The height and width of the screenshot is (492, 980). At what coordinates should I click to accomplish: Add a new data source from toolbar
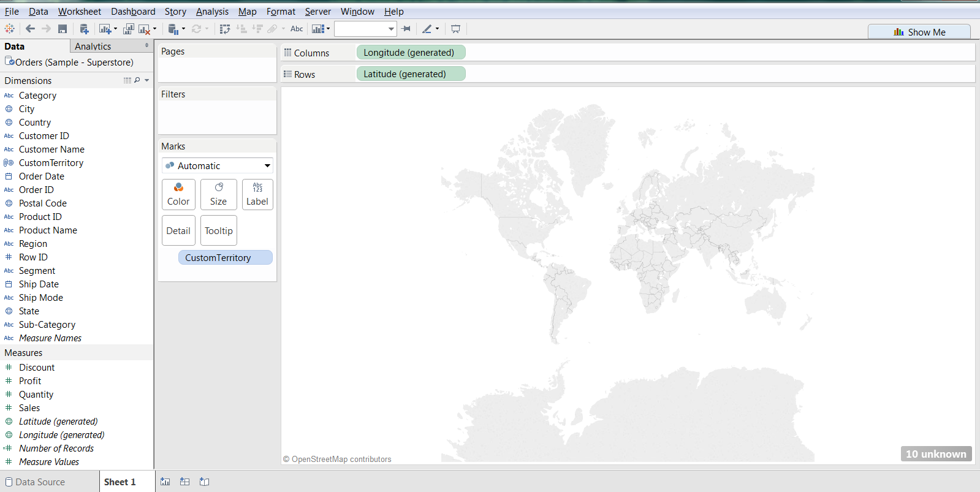[85, 29]
